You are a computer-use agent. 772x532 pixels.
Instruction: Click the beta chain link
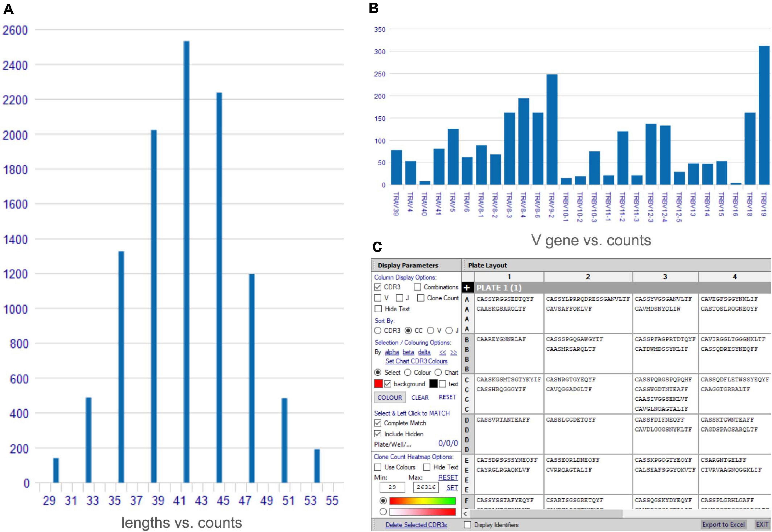tap(408, 352)
